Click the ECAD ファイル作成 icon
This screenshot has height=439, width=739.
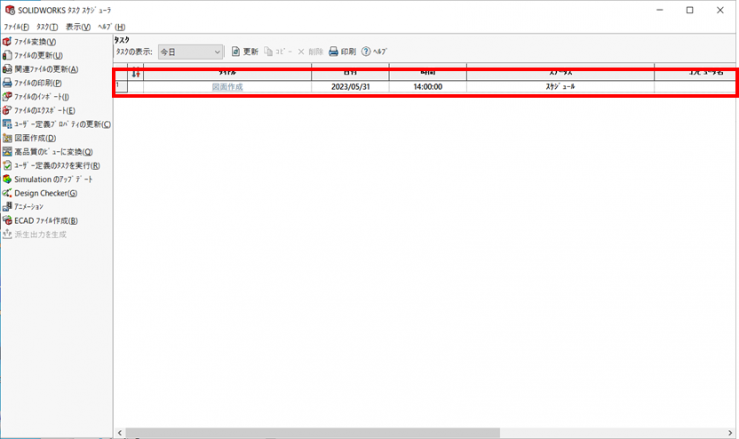pos(7,220)
